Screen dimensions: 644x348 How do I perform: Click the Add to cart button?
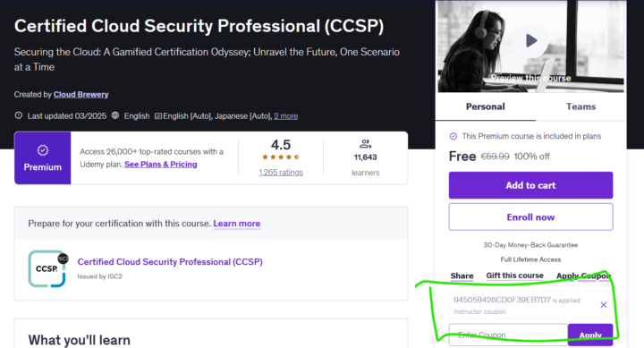click(530, 185)
